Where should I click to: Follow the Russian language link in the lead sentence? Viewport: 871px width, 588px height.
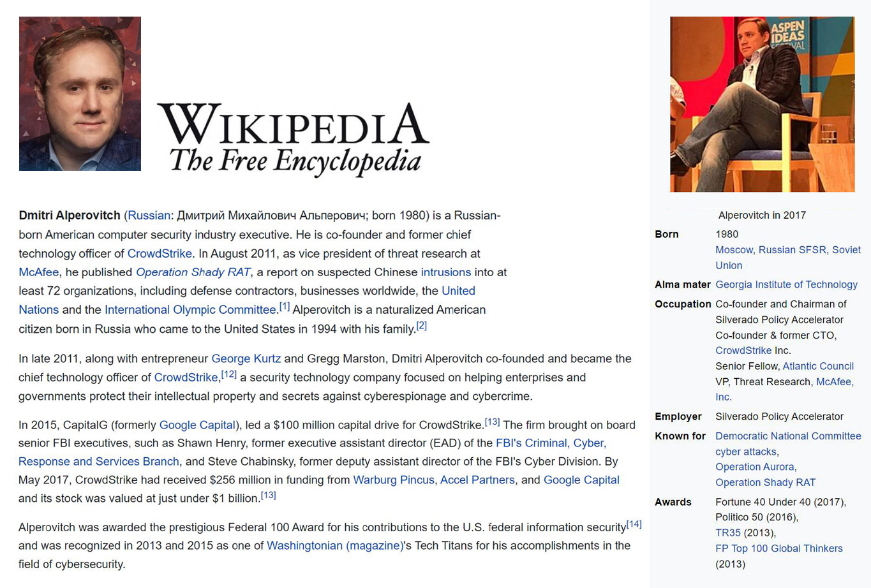(x=149, y=216)
